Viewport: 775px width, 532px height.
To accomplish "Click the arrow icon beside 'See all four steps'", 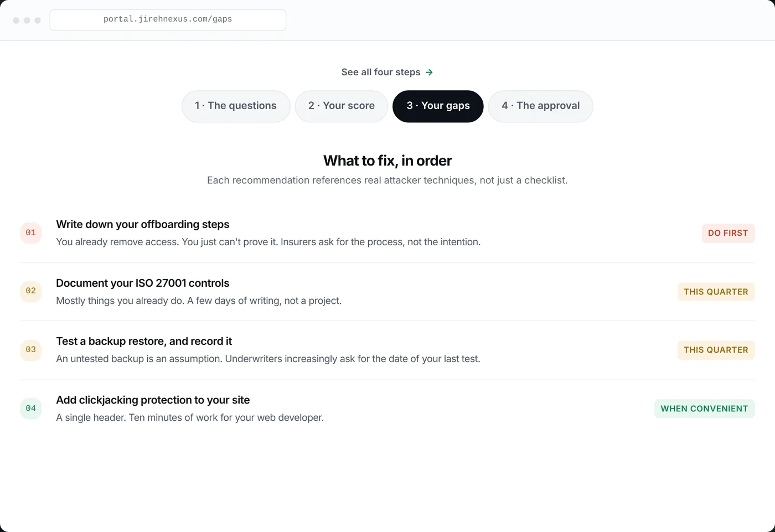I will point(429,73).
